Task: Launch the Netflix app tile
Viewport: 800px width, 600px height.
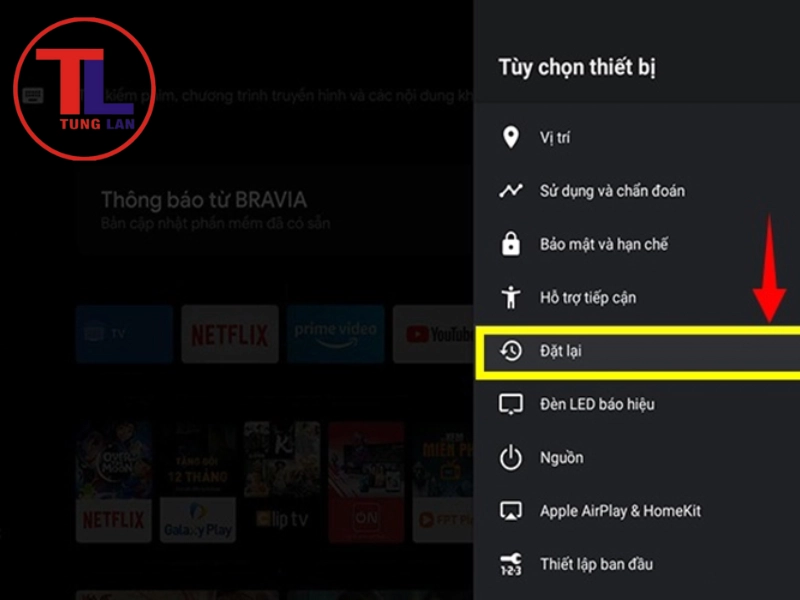Action: coord(230,334)
